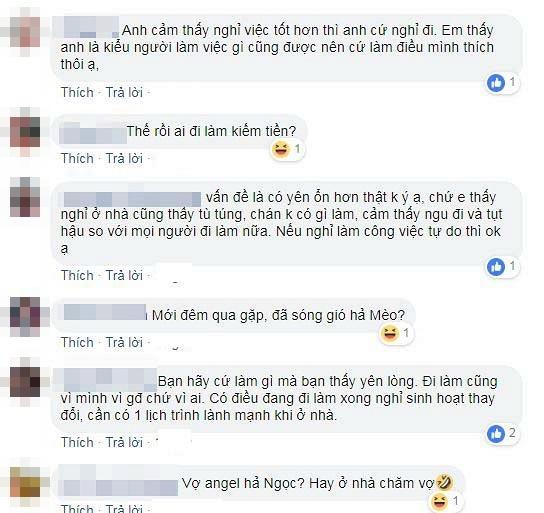Click the laughing reaction on 'Thế rồi ai đi làm kiếm tiền?'

(280, 150)
